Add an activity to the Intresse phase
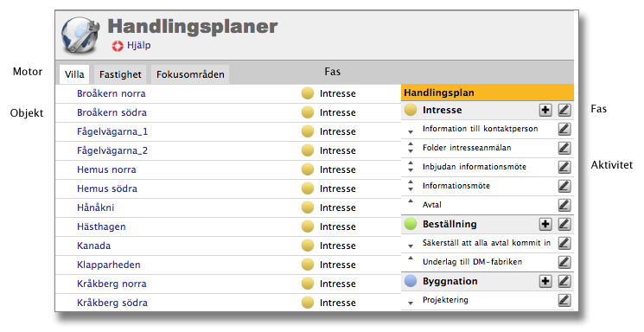The height and width of the screenshot is (332, 644). [545, 110]
